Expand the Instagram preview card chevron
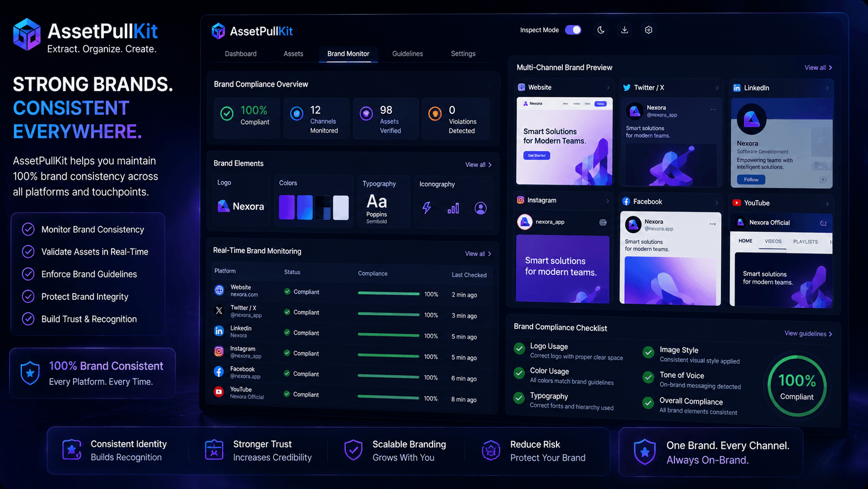The height and width of the screenshot is (489, 868). [607, 201]
